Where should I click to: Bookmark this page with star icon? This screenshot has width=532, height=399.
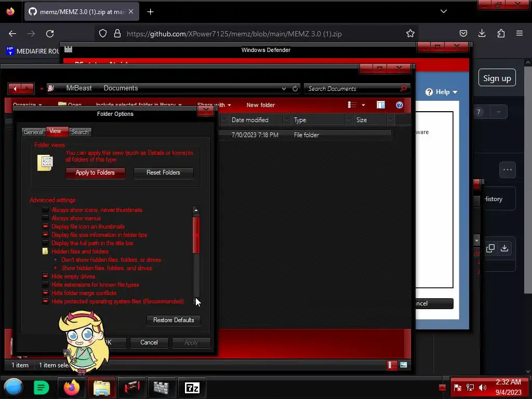click(410, 34)
